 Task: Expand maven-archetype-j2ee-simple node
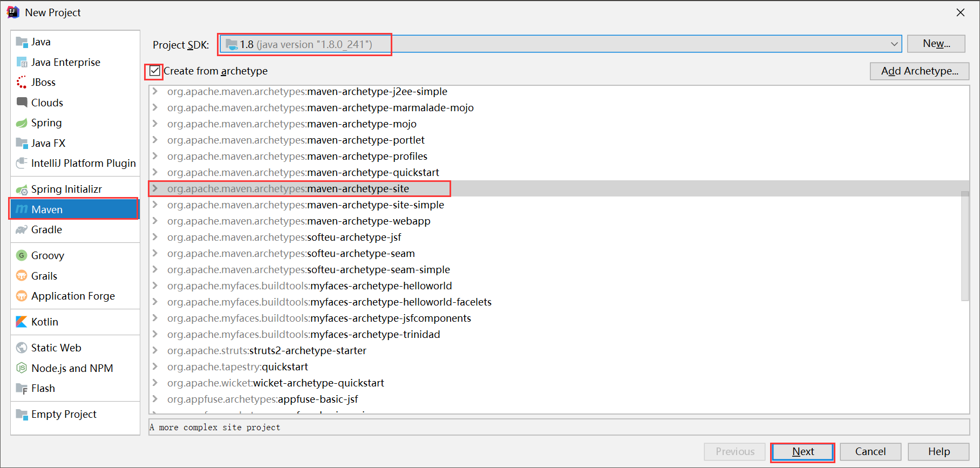155,91
